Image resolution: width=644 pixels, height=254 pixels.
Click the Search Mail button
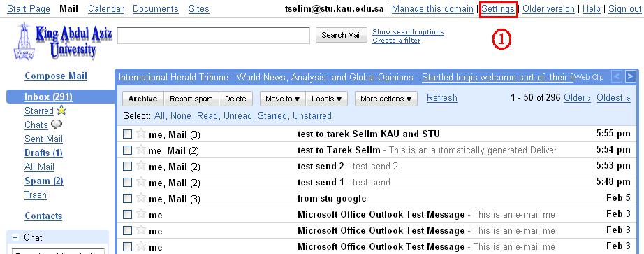pos(341,35)
